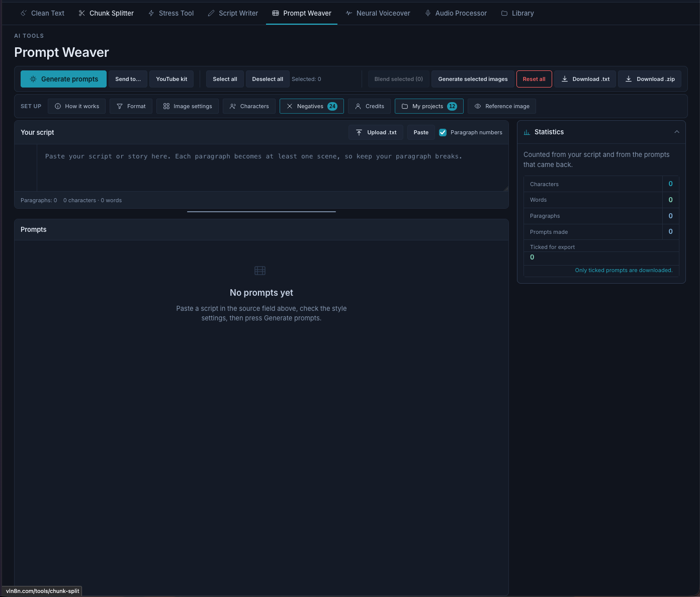Open the Characters setup
700x597 pixels.
click(249, 106)
